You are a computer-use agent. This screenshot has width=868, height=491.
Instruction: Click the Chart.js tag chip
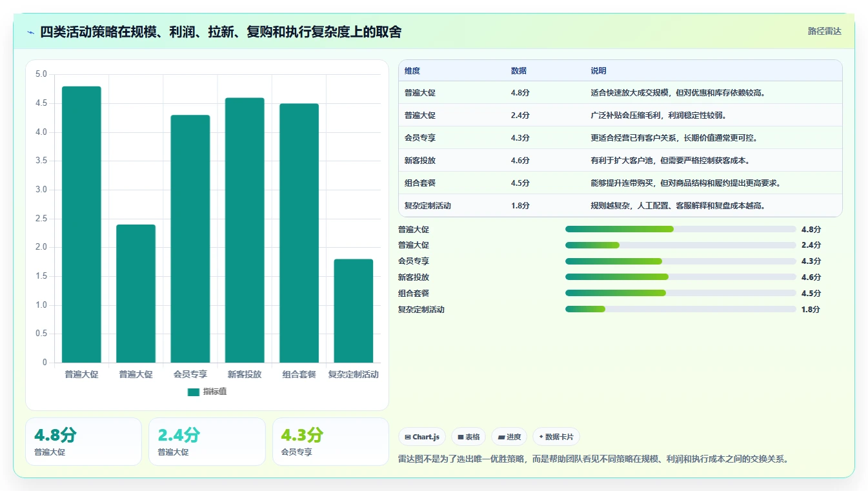(x=422, y=437)
